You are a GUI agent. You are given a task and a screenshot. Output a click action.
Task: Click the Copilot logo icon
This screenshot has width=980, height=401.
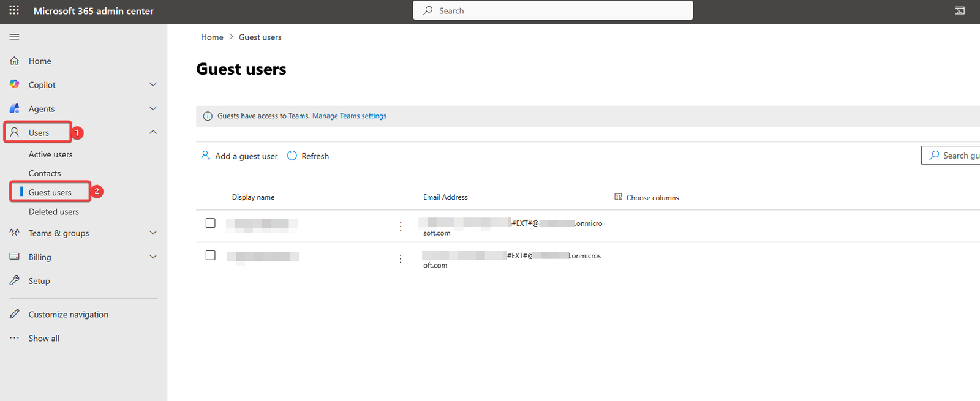pos(15,84)
